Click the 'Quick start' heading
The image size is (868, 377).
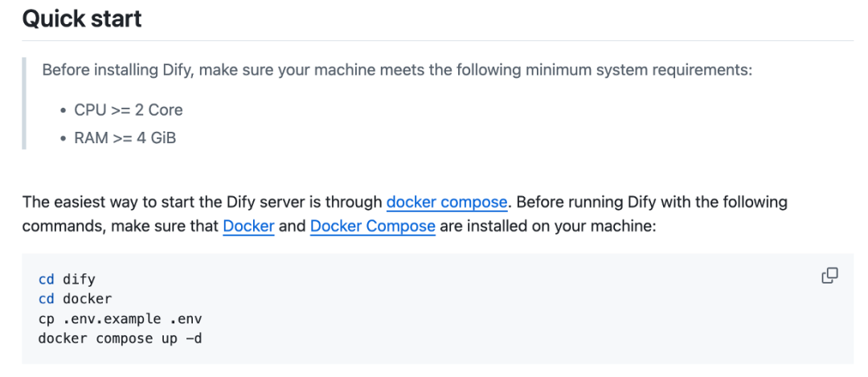[x=82, y=18]
